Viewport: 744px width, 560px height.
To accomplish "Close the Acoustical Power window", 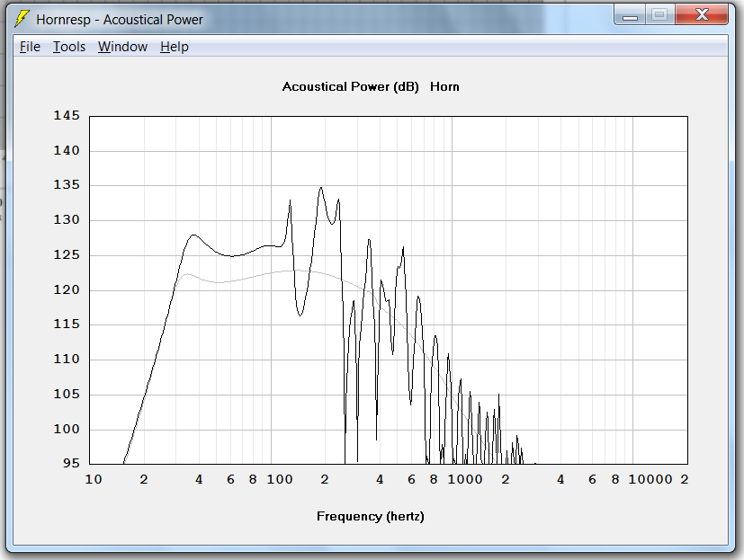I will pyautogui.click(x=702, y=15).
